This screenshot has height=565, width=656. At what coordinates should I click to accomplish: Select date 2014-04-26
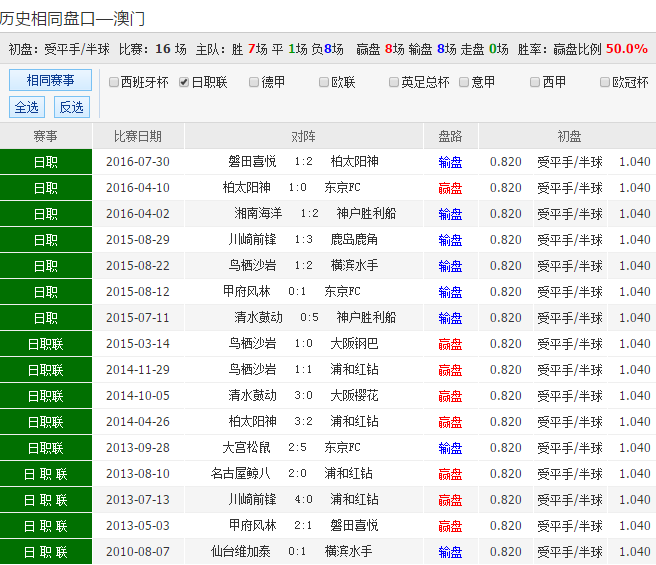pyautogui.click(x=138, y=421)
